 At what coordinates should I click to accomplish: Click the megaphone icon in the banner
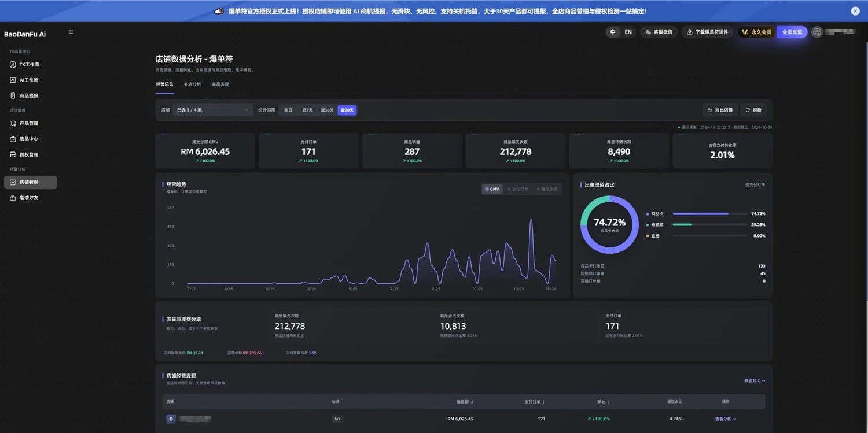pyautogui.click(x=219, y=11)
